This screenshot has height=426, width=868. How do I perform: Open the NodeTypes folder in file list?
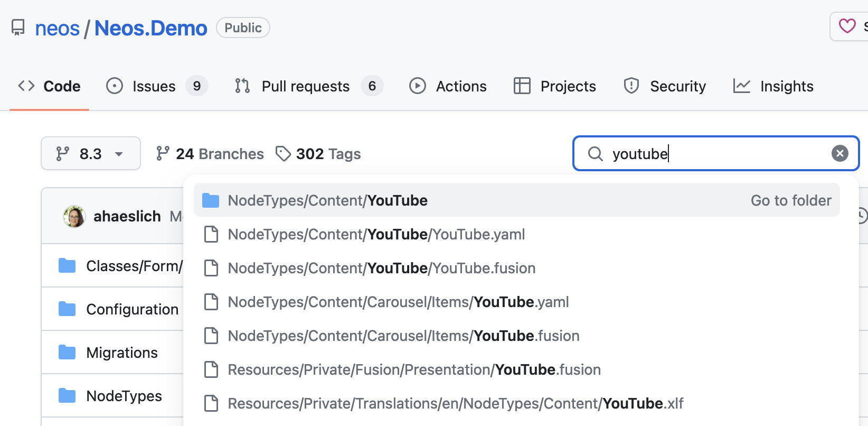[x=124, y=396]
